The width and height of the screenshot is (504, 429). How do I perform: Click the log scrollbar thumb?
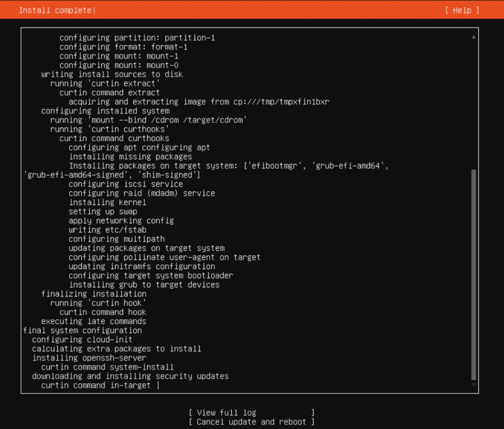473,275
